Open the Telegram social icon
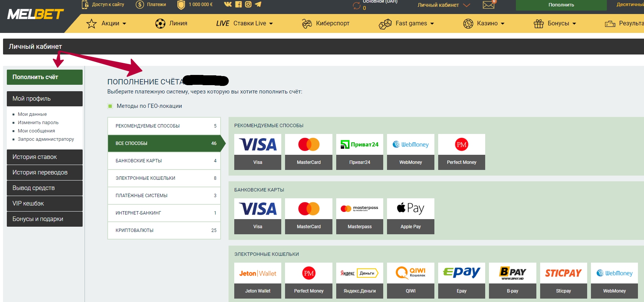The image size is (644, 302). click(x=258, y=5)
